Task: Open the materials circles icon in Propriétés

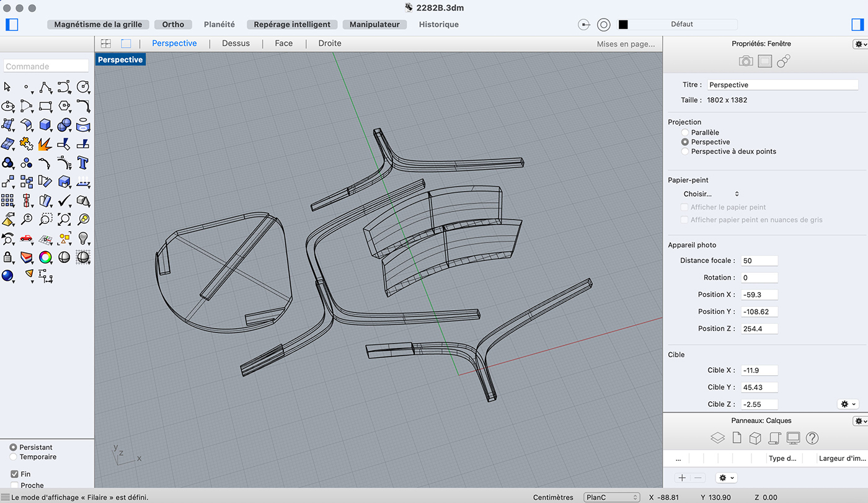Action: [784, 61]
